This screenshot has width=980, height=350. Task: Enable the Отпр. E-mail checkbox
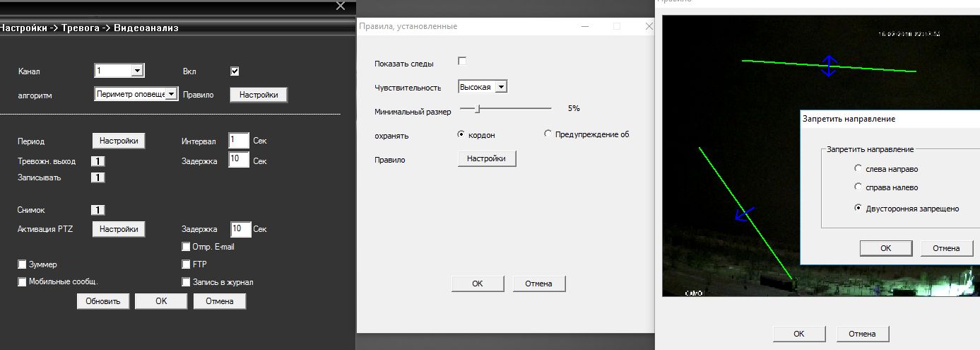pos(187,247)
